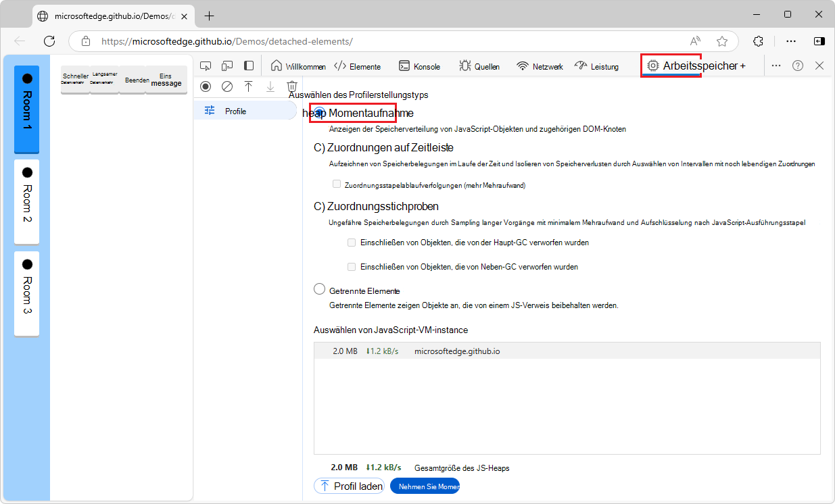Image resolution: width=835 pixels, height=504 pixels.
Task: Check Einschließen von Objekten von Neben-GC
Action: click(351, 266)
